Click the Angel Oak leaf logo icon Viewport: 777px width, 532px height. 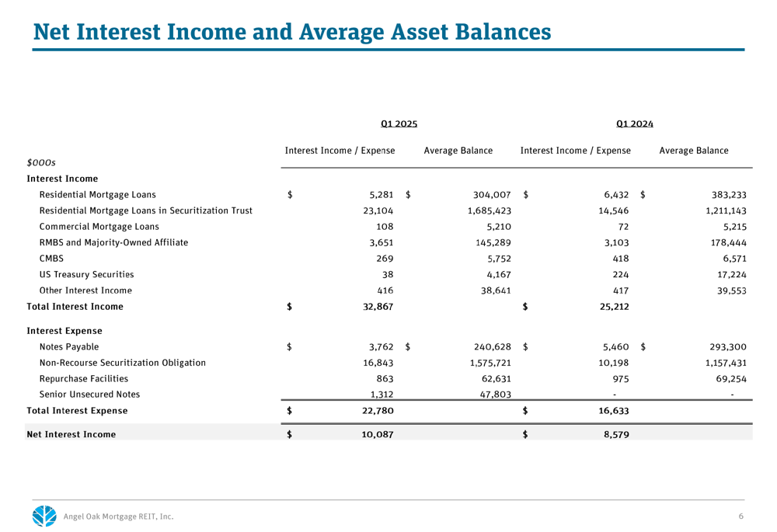pos(44,516)
